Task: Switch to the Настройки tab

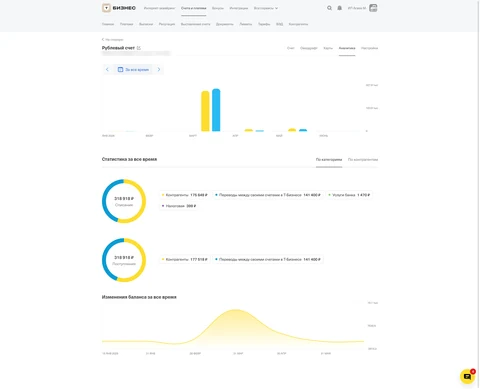Action: [369, 48]
